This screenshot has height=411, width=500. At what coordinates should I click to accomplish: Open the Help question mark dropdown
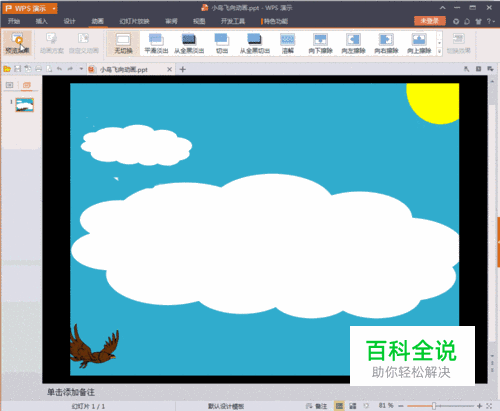(490, 21)
